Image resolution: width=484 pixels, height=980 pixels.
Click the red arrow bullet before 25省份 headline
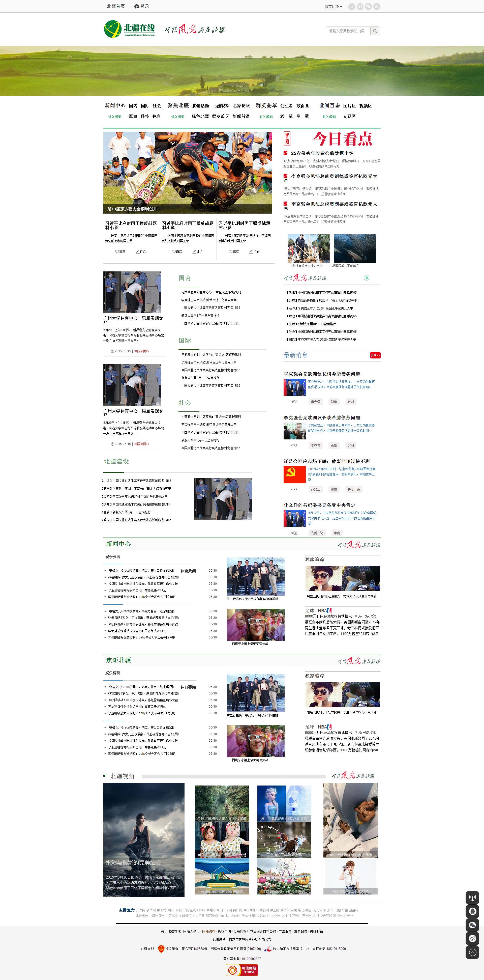point(286,153)
